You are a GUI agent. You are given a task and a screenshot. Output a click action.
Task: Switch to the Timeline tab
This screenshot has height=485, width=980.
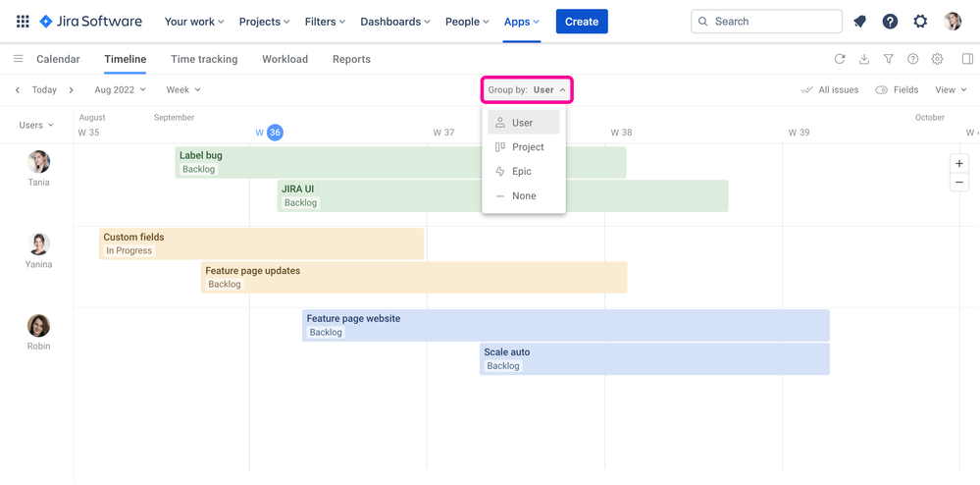click(x=125, y=59)
